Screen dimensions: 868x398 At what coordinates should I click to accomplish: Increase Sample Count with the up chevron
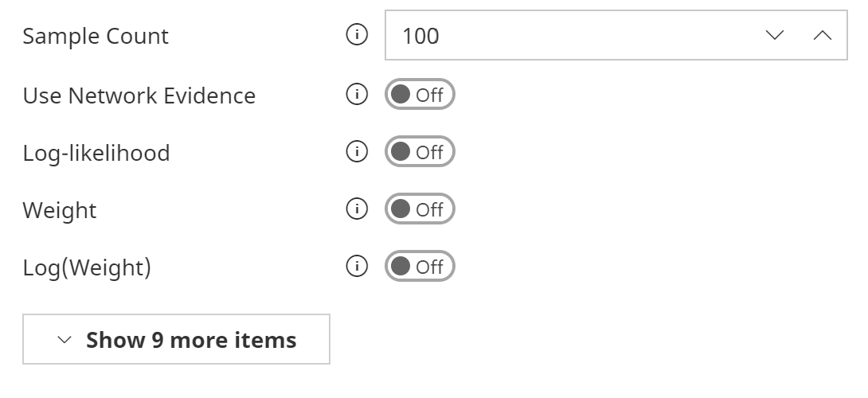point(823,36)
